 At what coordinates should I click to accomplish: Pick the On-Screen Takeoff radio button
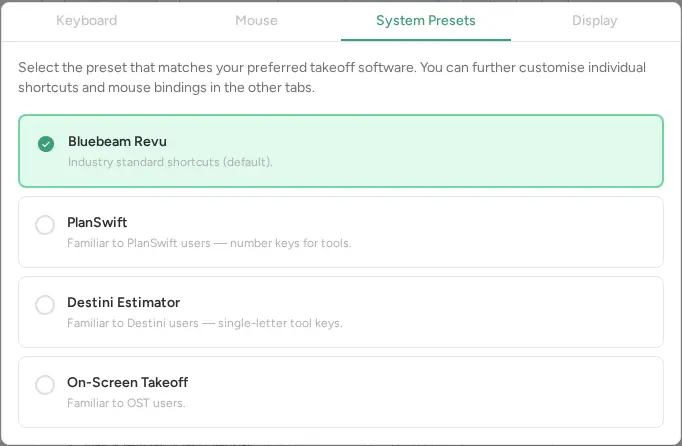(x=45, y=385)
